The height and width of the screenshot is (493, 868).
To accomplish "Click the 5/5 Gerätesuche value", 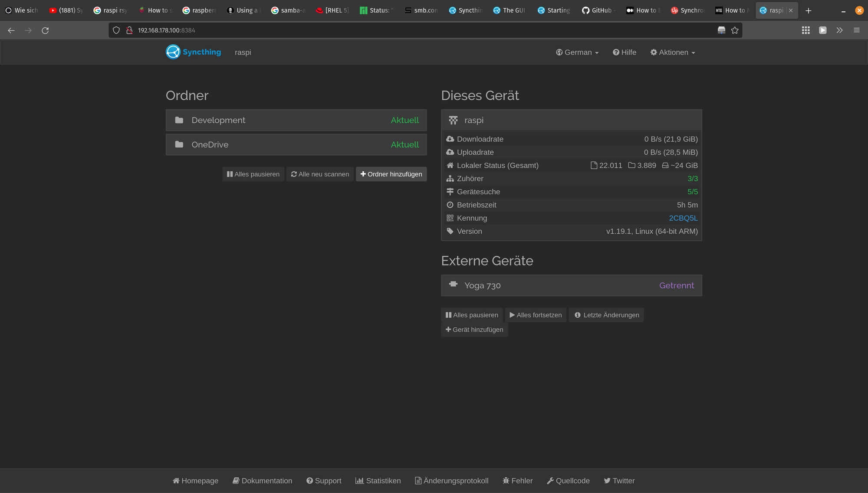I will (x=693, y=192).
